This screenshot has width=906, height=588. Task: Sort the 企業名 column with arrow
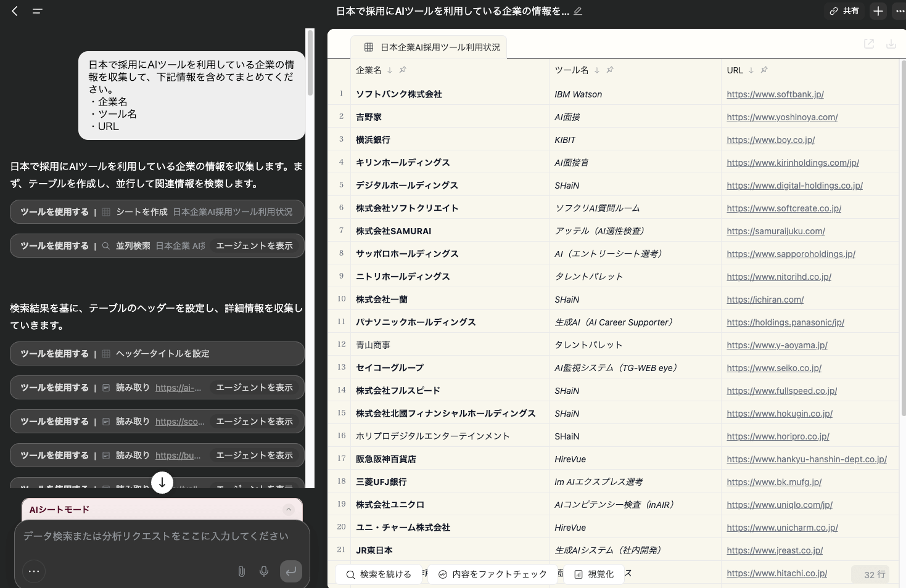coord(390,70)
